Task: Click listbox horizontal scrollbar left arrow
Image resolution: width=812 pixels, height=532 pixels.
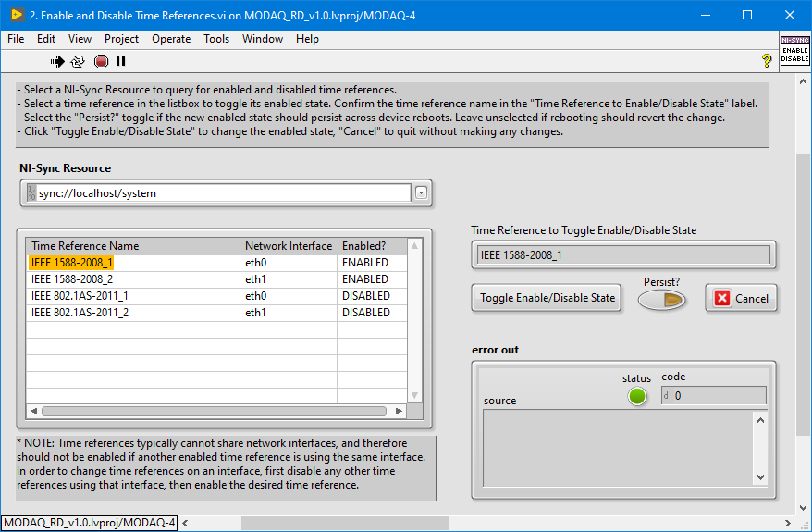Action: coord(33,412)
